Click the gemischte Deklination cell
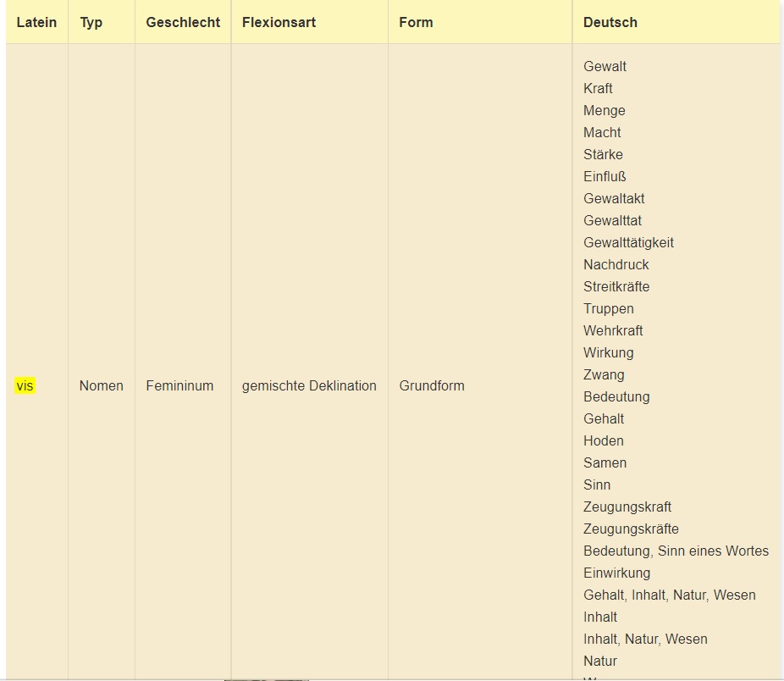Image resolution: width=784 pixels, height=681 pixels. [309, 385]
